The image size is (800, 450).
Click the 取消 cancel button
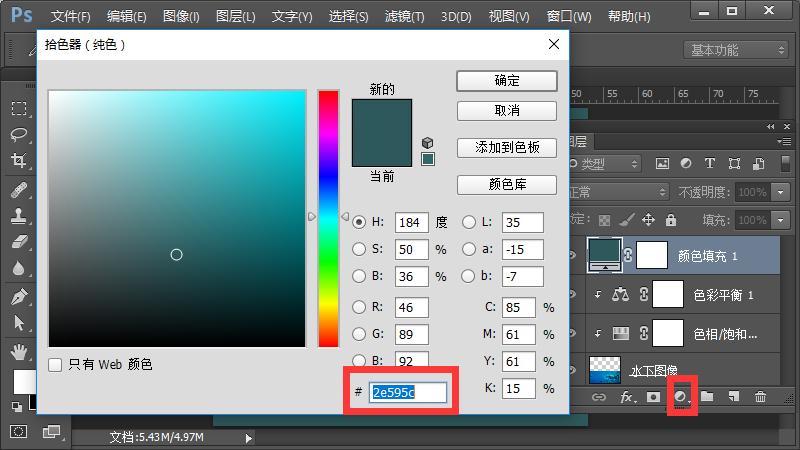click(x=507, y=111)
